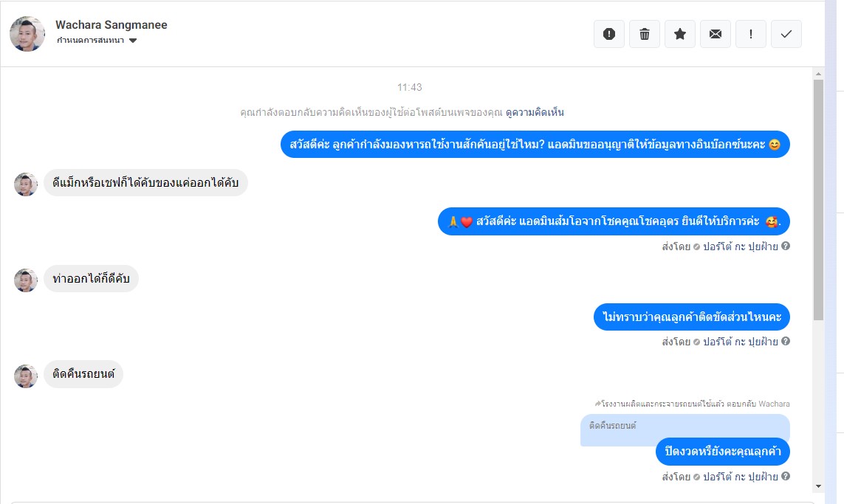844x504 pixels.
Task: Click the scrollbar down arrow
Action: 818,486
